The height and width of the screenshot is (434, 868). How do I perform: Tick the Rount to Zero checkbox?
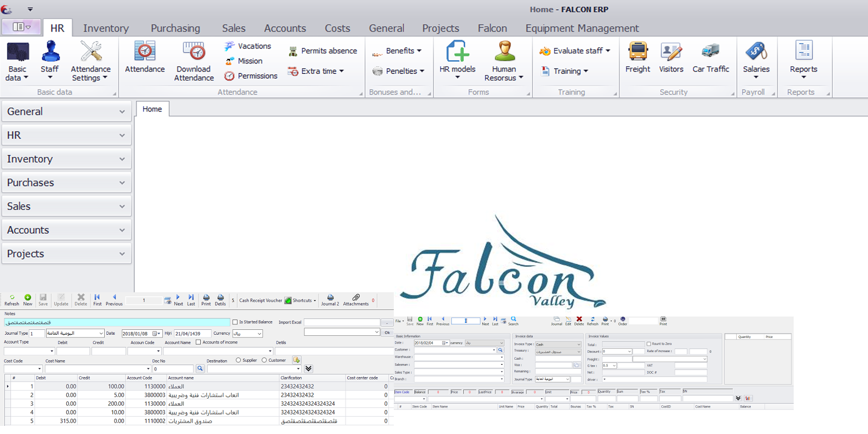point(649,344)
